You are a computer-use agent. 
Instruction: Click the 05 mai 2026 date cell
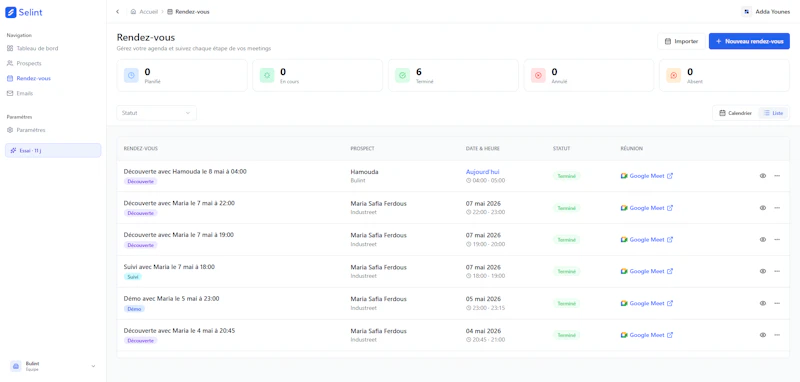click(483, 299)
